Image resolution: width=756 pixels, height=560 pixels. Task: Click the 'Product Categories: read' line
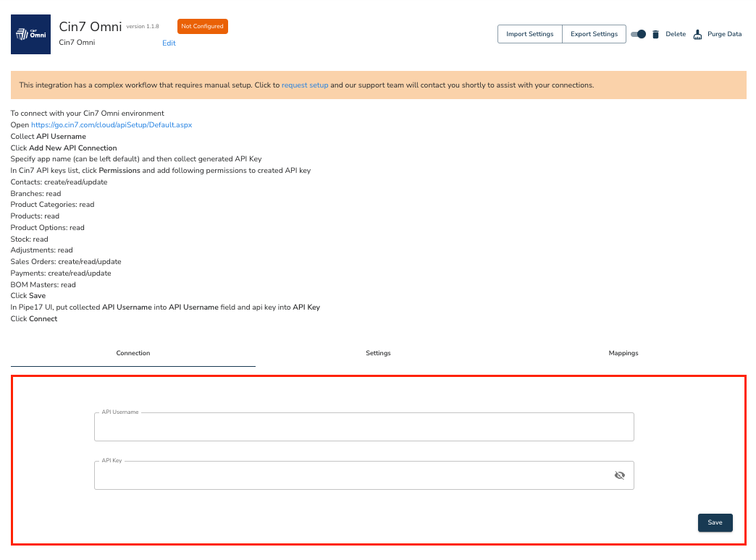(x=53, y=205)
